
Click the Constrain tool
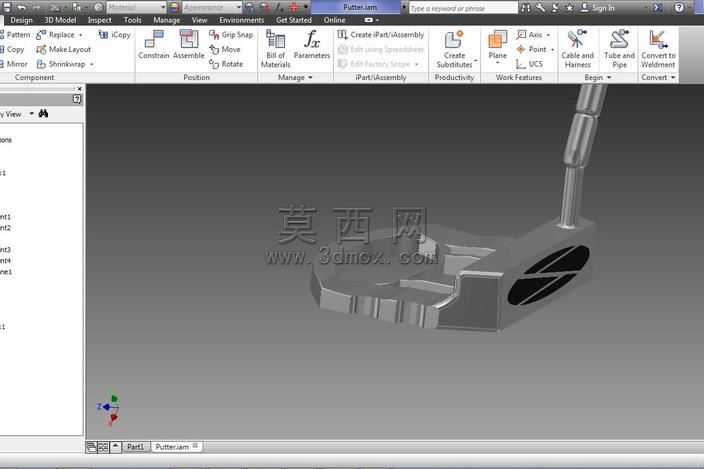(x=154, y=45)
